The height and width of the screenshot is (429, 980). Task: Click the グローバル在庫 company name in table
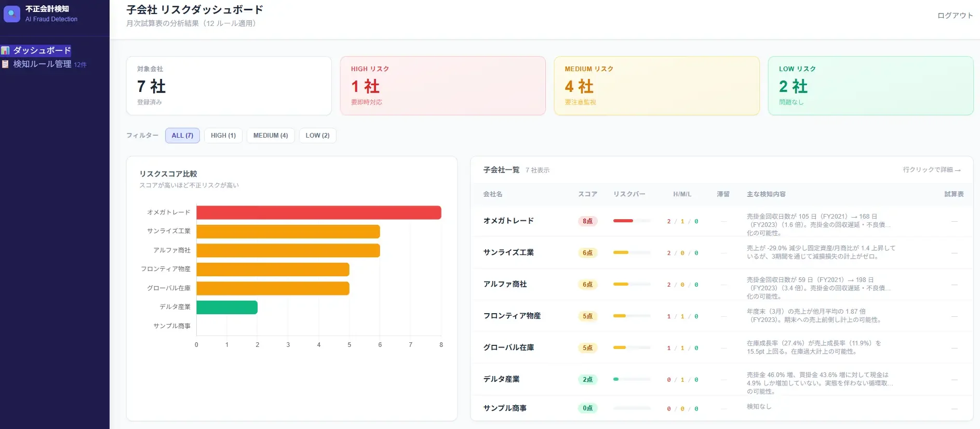tap(508, 347)
